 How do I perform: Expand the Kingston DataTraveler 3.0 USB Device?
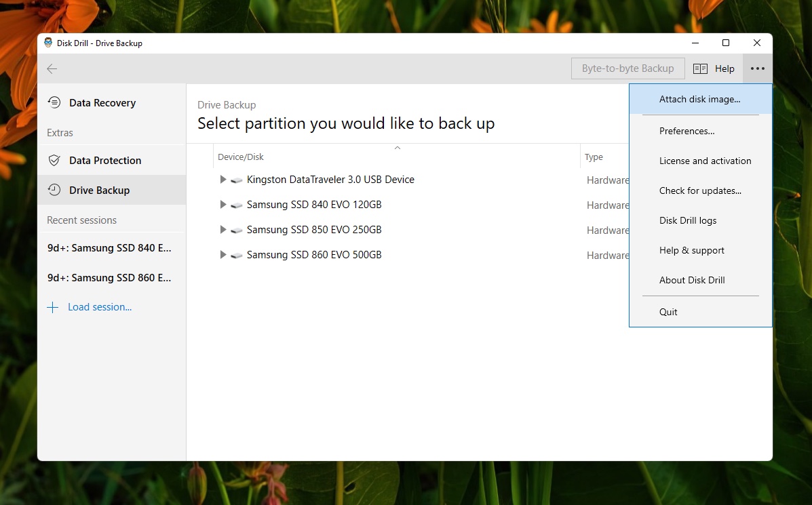(x=223, y=180)
